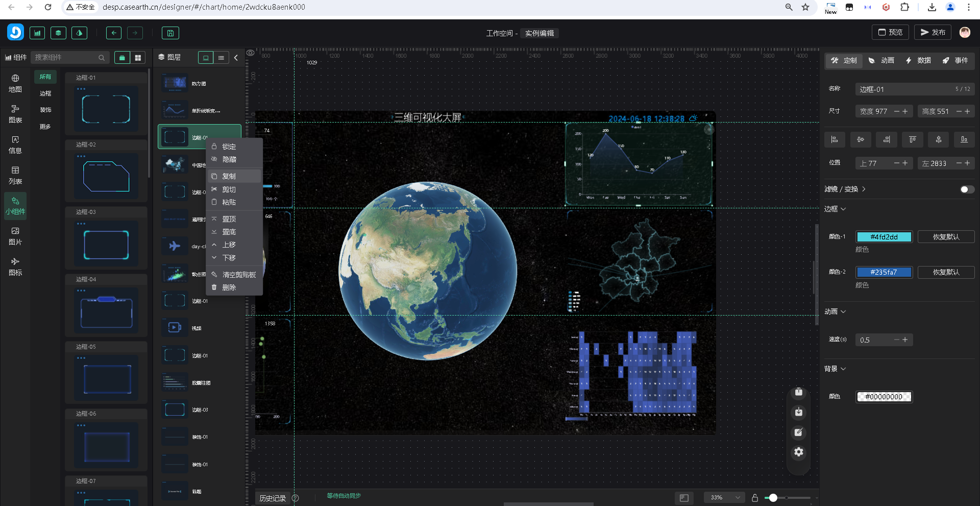The height and width of the screenshot is (506, 980).
Task: Select 复制 from the context menu
Action: pyautogui.click(x=229, y=176)
